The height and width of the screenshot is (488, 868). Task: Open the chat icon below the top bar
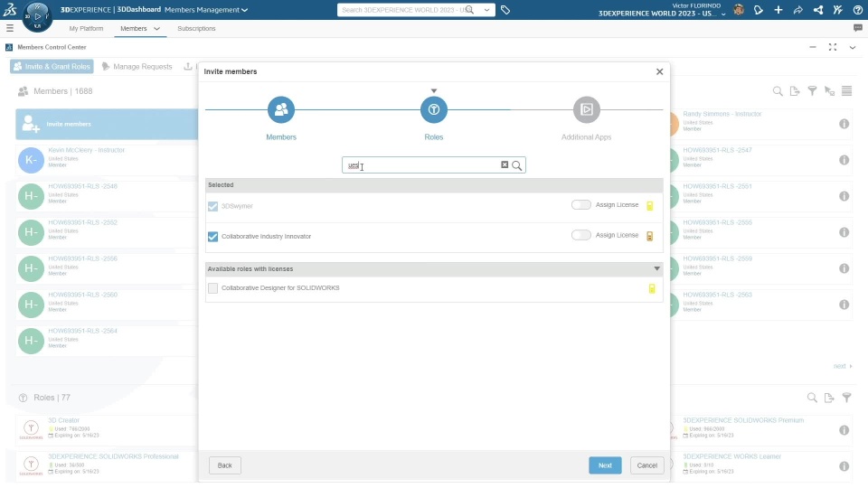(x=858, y=28)
